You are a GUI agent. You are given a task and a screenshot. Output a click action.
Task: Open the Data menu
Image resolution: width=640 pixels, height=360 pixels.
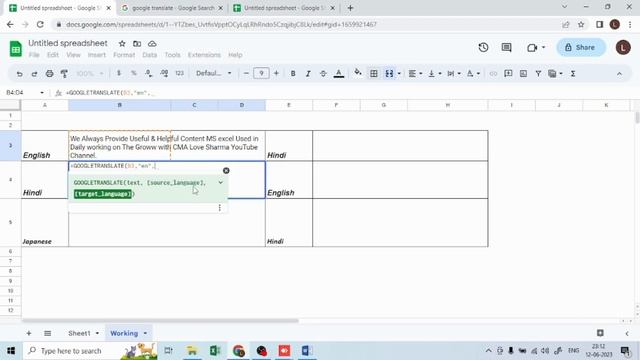coord(149,55)
